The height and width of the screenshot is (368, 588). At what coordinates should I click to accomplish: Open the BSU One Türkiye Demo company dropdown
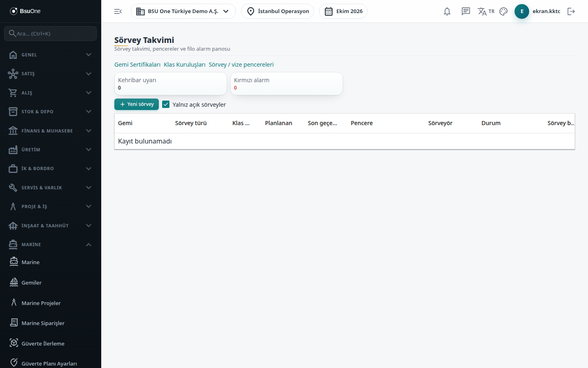183,11
